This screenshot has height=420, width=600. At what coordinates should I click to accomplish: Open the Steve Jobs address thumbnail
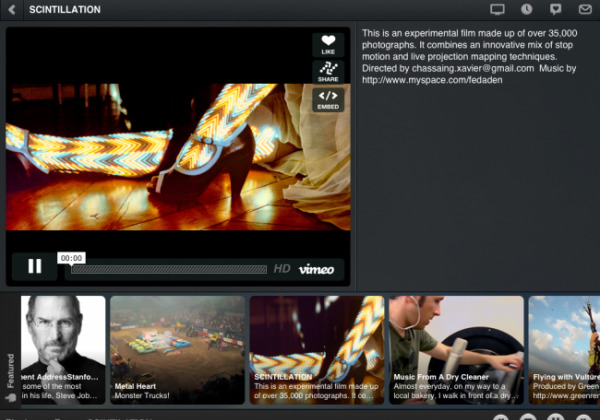pos(63,350)
